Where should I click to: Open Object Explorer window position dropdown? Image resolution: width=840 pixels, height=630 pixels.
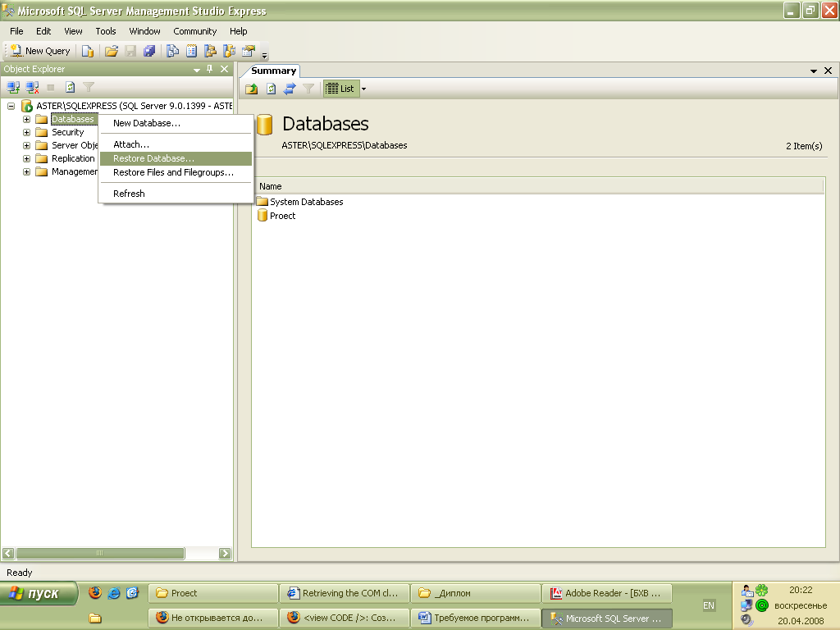[x=197, y=70]
